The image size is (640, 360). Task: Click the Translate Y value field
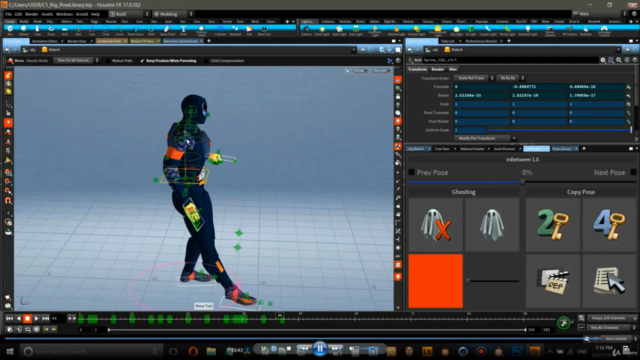540,87
